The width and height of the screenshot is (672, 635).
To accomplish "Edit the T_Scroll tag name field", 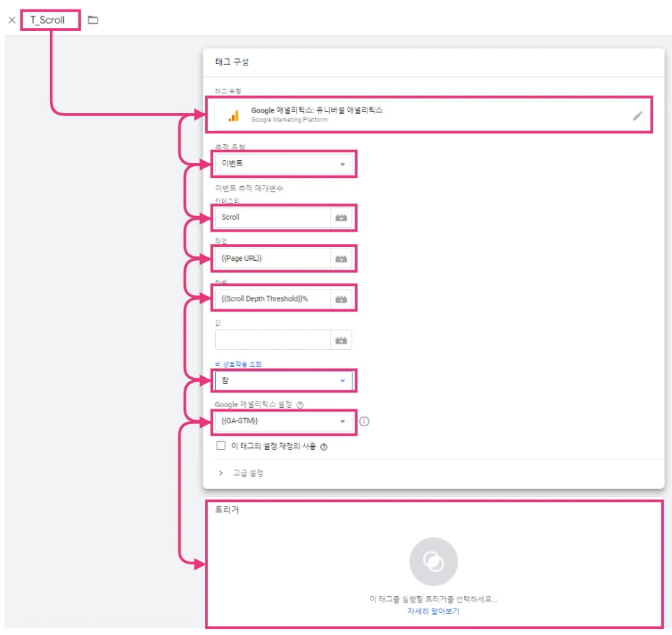I will coord(50,20).
